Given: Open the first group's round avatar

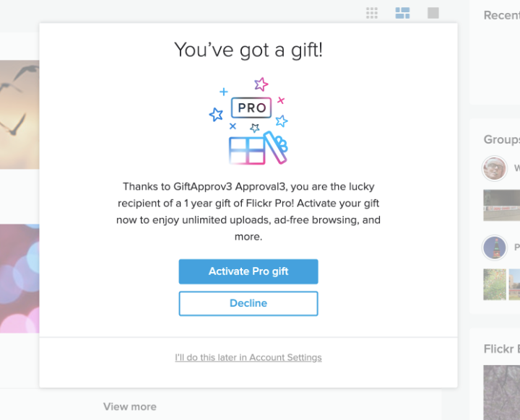Looking at the screenshot, I should (495, 168).
